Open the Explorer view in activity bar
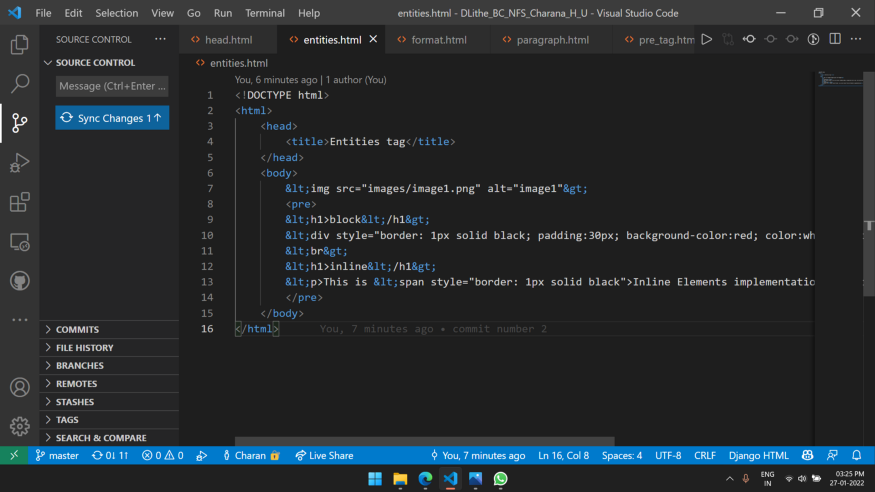 click(20, 45)
